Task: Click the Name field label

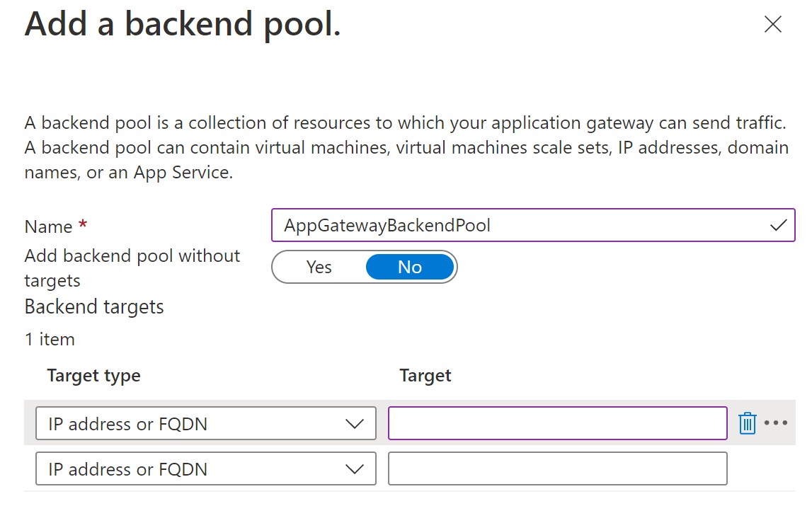Action: tap(48, 226)
